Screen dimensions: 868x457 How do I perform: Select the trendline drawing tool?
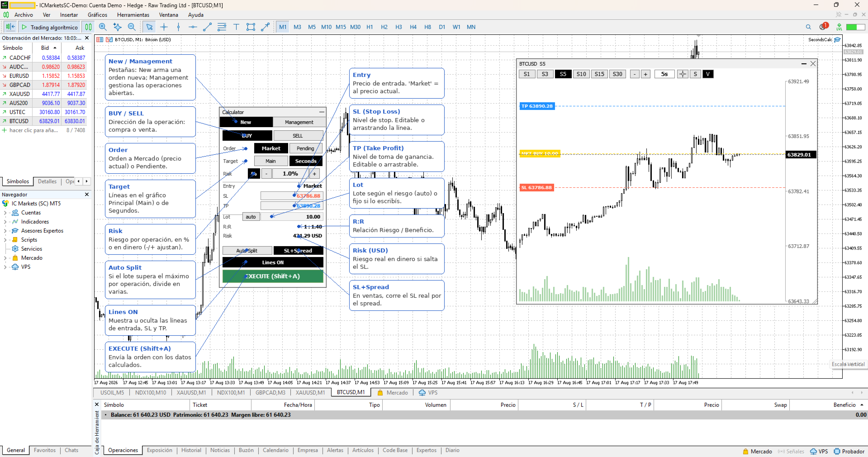207,27
